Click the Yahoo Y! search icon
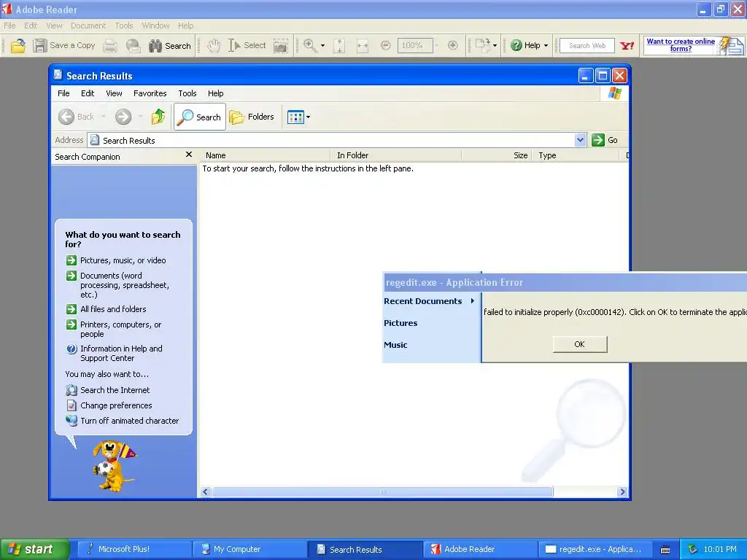 [627, 46]
